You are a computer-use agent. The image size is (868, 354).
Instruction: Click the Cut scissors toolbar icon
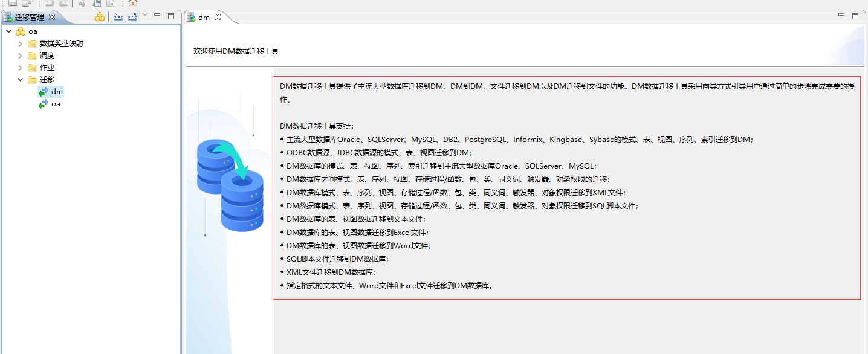click(82, 3)
